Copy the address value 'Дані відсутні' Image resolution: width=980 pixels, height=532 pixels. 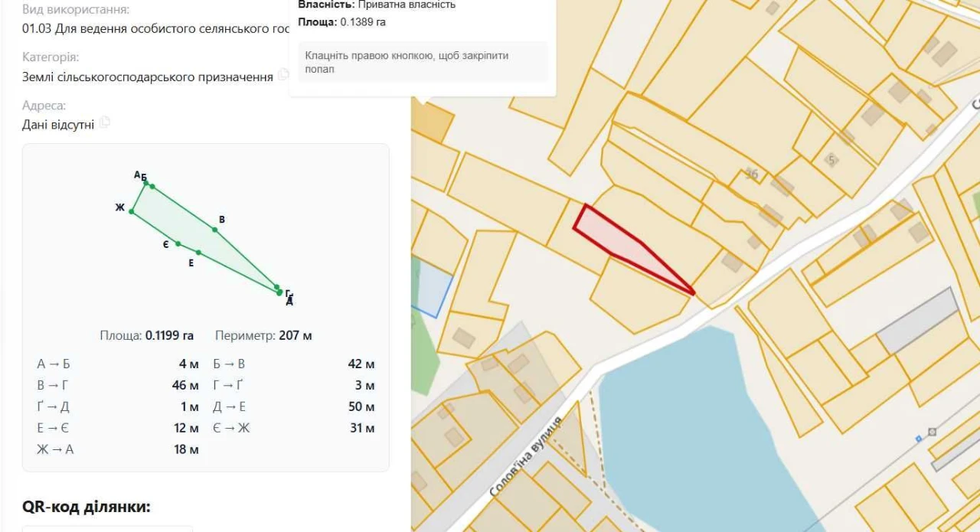105,123
